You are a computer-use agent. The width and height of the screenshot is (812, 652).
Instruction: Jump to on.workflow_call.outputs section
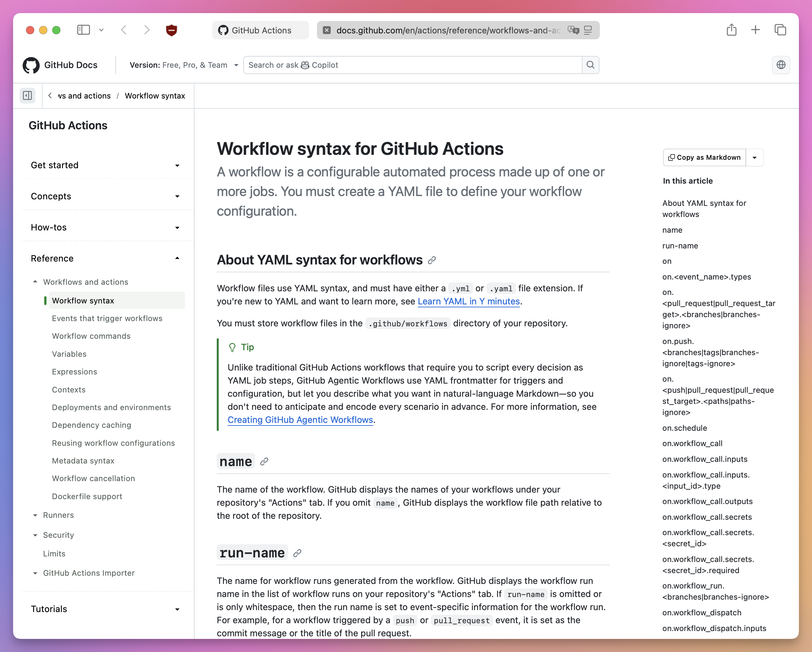(x=707, y=501)
